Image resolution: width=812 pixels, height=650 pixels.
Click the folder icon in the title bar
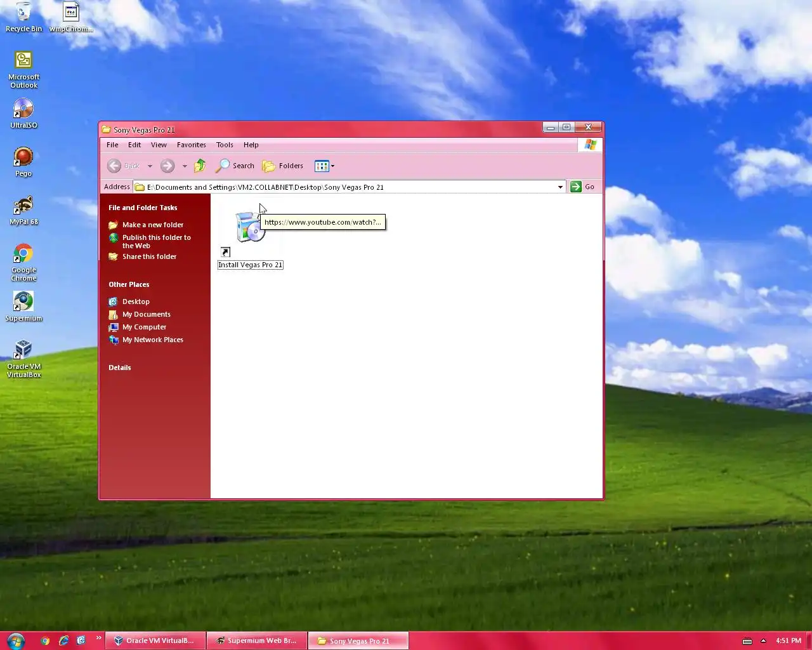pos(107,129)
